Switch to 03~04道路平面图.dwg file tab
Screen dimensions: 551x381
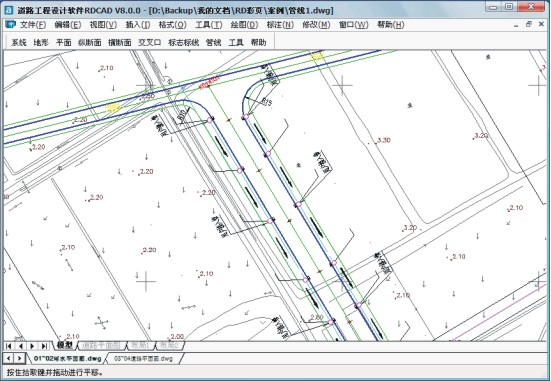(x=144, y=359)
